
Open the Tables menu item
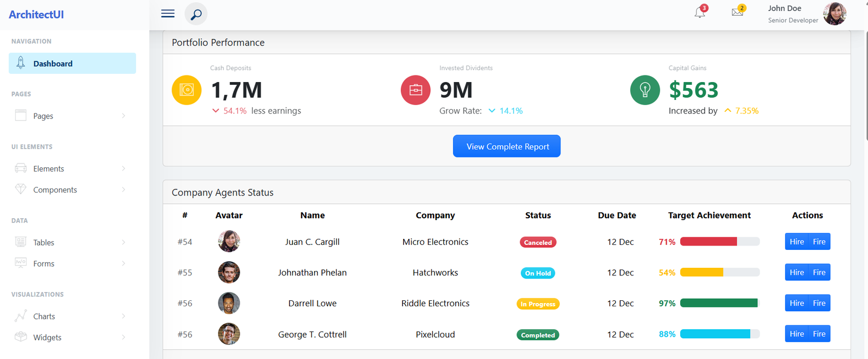pyautogui.click(x=72, y=242)
